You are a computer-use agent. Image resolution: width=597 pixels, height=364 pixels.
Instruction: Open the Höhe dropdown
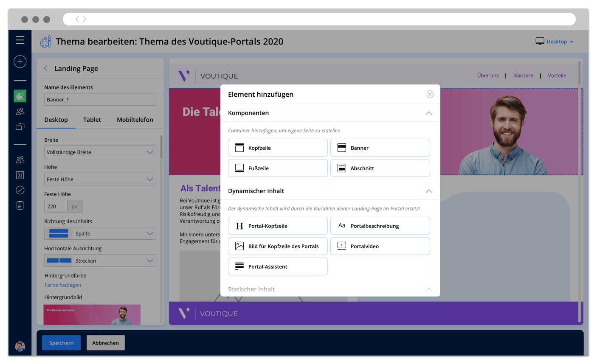pos(100,179)
